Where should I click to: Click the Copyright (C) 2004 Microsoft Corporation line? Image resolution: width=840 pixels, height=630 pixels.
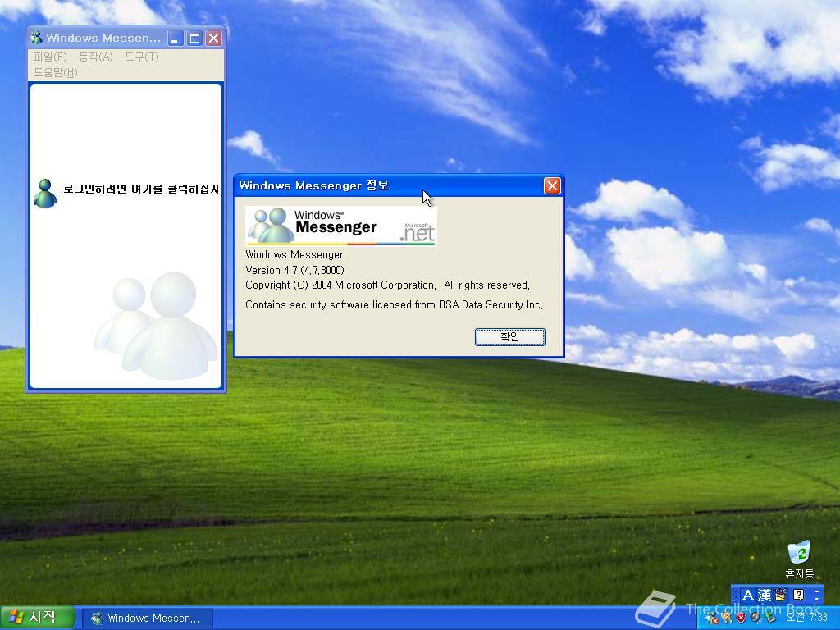pos(387,285)
